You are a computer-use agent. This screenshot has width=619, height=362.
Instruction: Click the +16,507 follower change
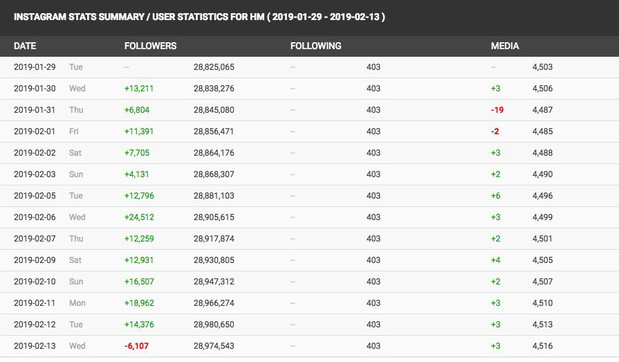pyautogui.click(x=139, y=281)
